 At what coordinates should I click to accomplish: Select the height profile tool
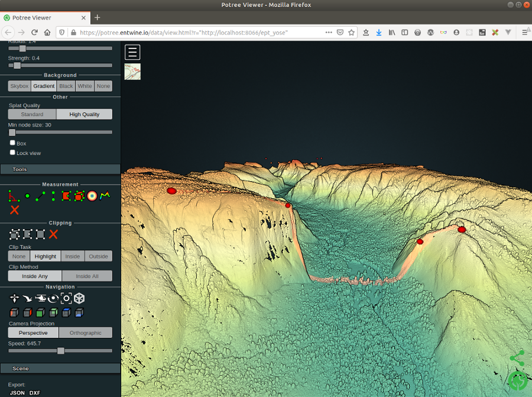pyautogui.click(x=105, y=195)
